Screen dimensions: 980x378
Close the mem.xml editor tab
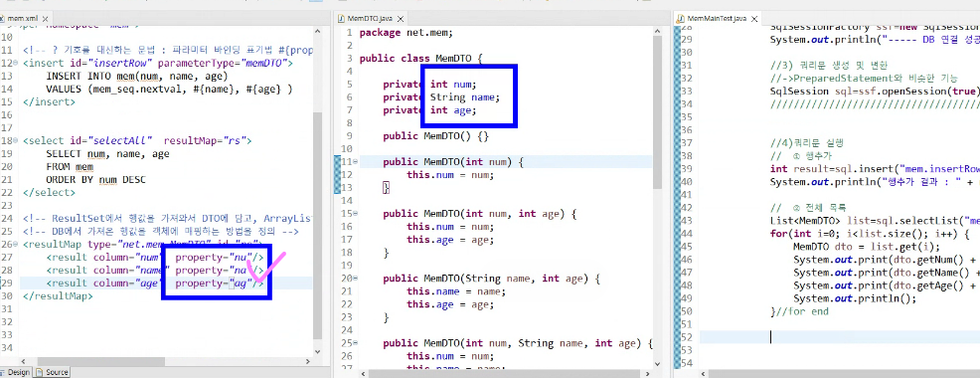pyautogui.click(x=45, y=19)
